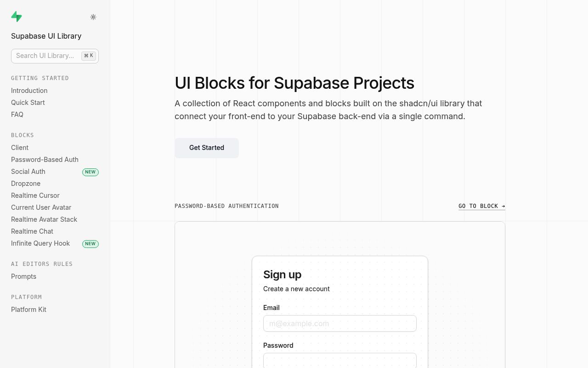The image size is (588, 368).
Task: Select the Client block
Action: [20, 148]
